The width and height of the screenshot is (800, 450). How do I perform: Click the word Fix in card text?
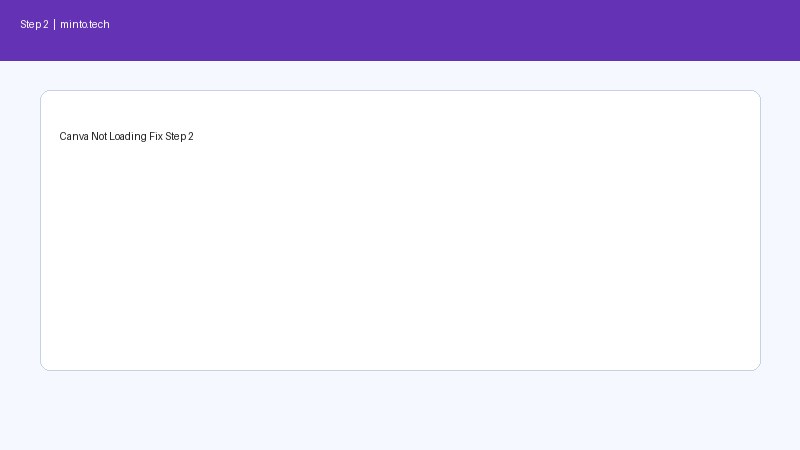click(x=156, y=136)
